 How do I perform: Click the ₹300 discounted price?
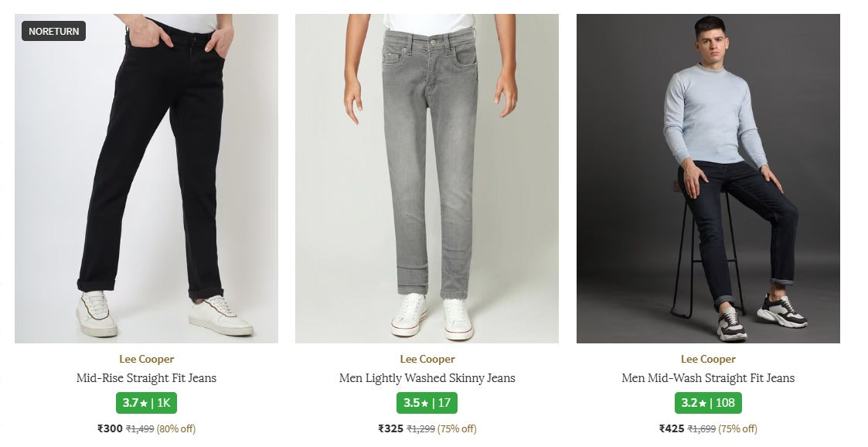pyautogui.click(x=110, y=428)
